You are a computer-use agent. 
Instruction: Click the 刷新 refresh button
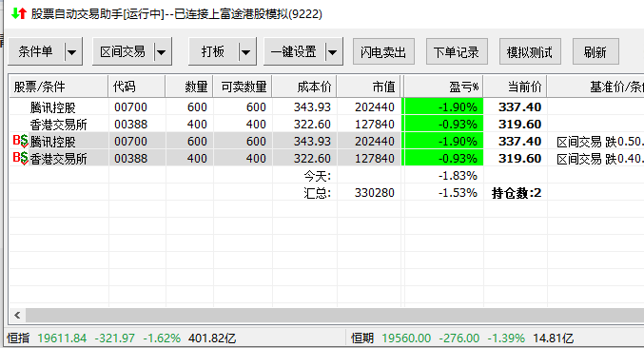pyautogui.click(x=595, y=52)
